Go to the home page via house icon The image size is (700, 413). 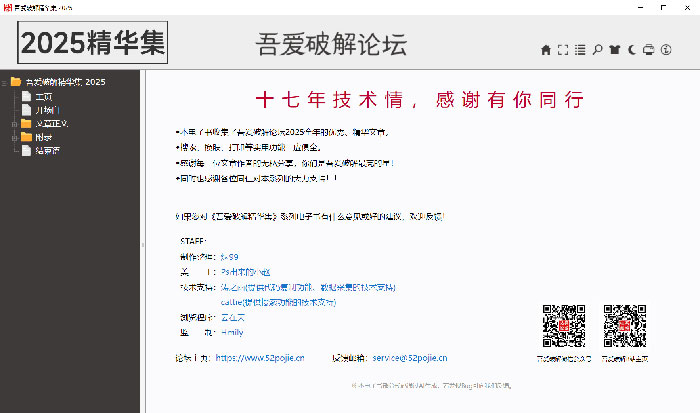(x=546, y=50)
